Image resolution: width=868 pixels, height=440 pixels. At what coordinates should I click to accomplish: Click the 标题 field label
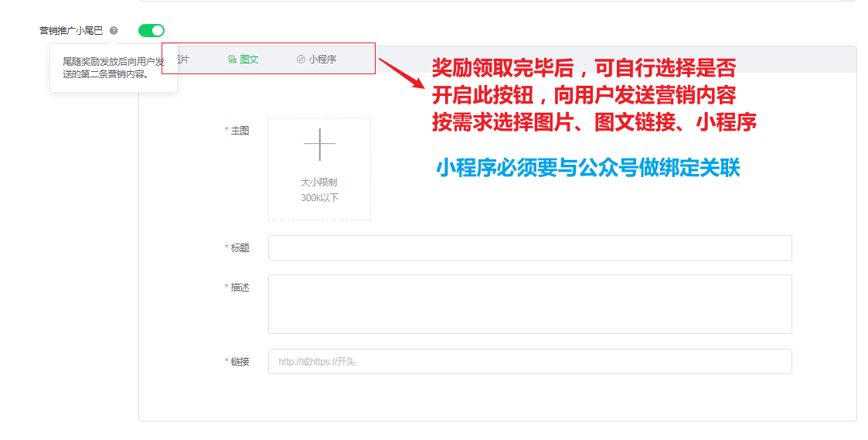pyautogui.click(x=240, y=248)
